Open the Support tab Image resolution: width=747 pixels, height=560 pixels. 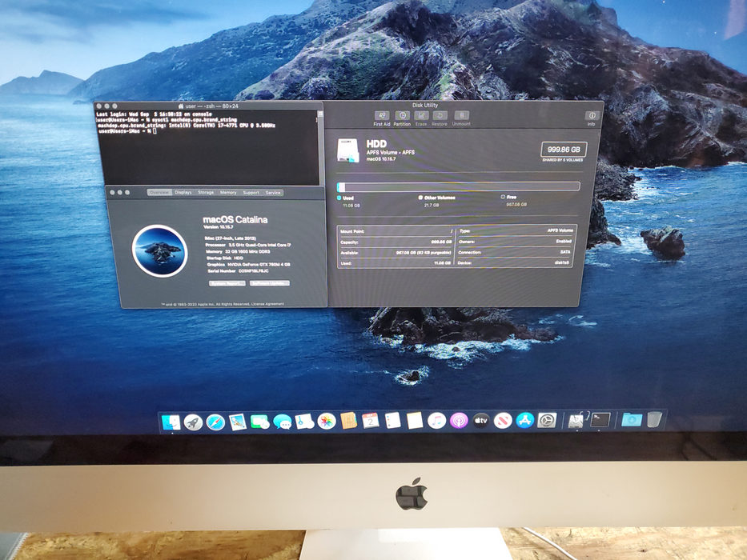click(x=251, y=192)
